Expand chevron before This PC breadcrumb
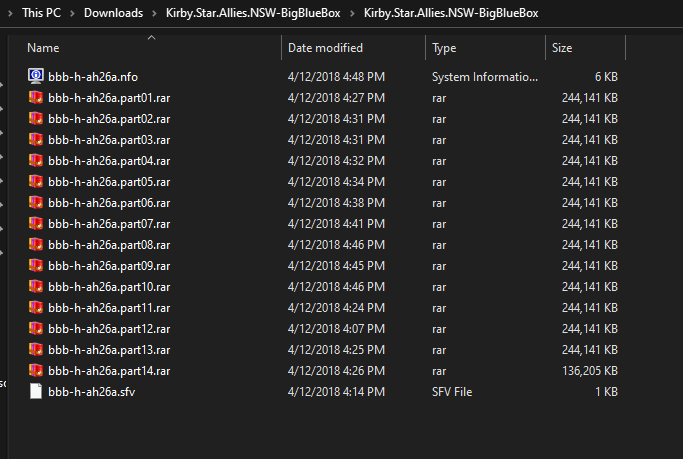Screen dimensions: 683x459 click(x=10, y=14)
